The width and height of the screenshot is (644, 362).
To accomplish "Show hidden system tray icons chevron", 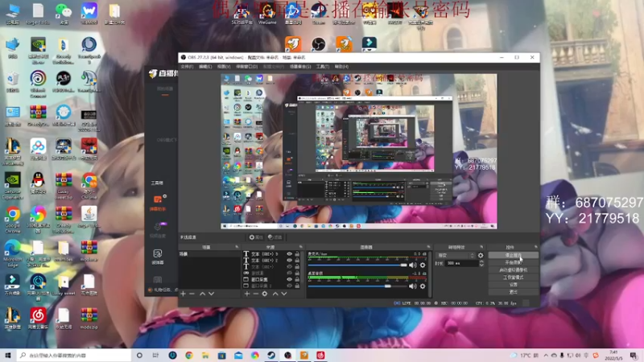I will pos(546,356).
